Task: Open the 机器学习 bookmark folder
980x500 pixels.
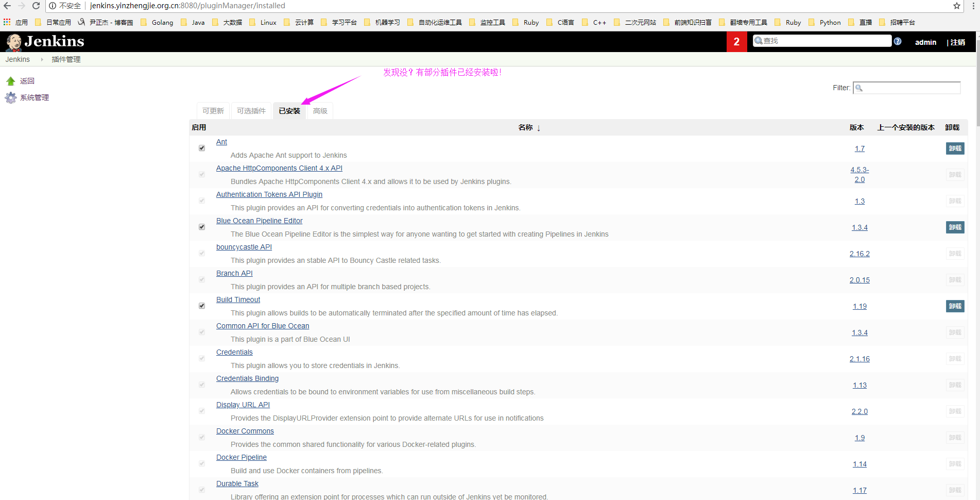Action: (x=382, y=22)
